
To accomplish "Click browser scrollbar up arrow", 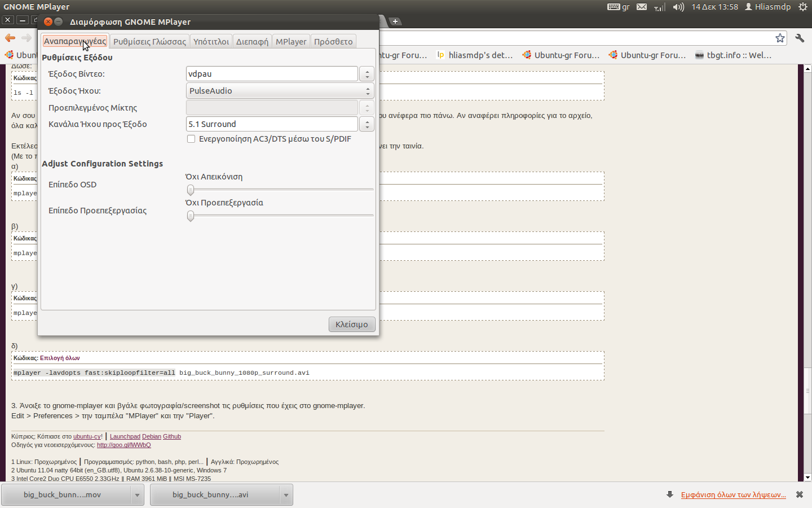I will 807,68.
